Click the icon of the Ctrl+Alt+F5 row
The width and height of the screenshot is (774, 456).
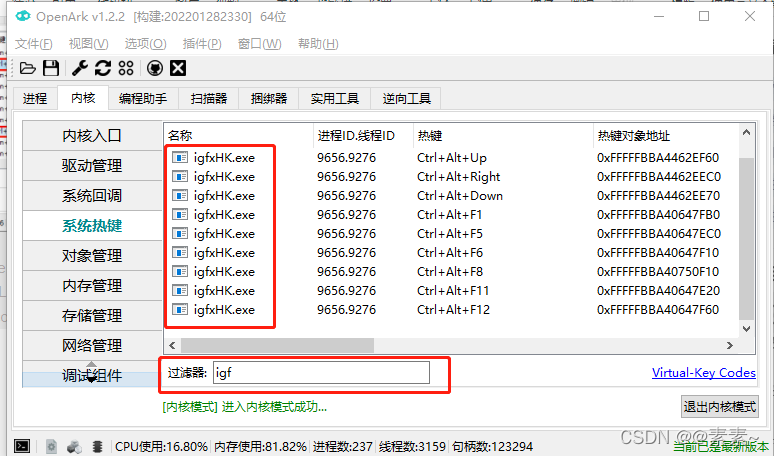tap(180, 233)
